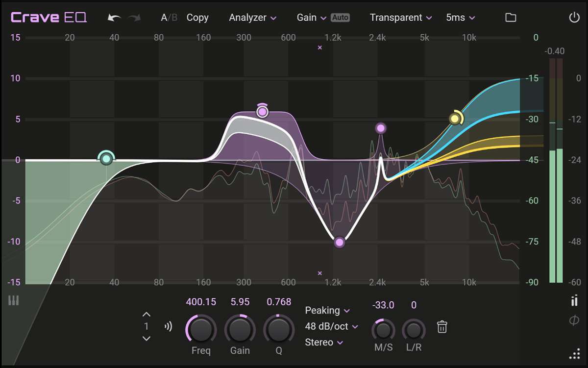Image resolution: width=588 pixels, height=368 pixels.
Task: Click the resize dots icon in corner
Action: coord(574,353)
